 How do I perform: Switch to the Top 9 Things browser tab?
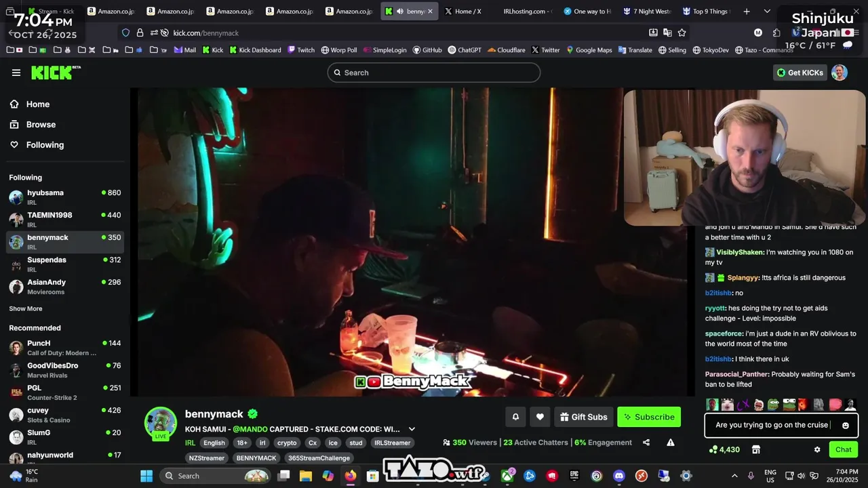click(x=705, y=12)
